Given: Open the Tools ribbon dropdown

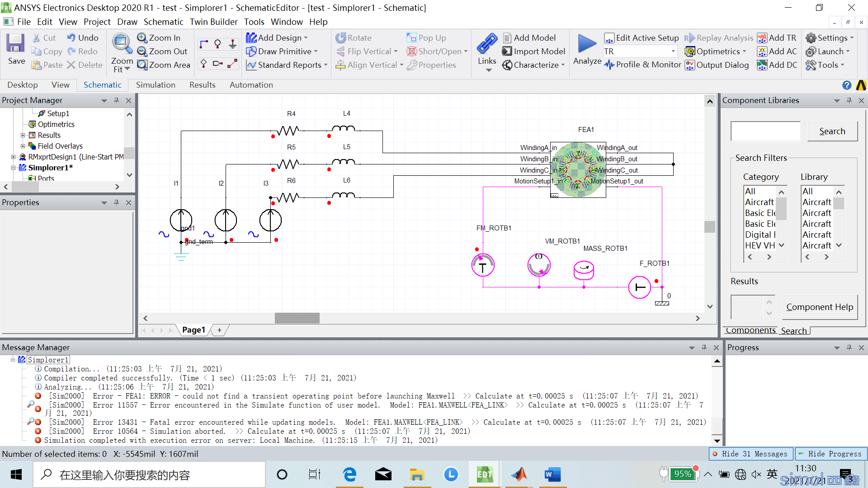Looking at the screenshot, I should (825, 65).
